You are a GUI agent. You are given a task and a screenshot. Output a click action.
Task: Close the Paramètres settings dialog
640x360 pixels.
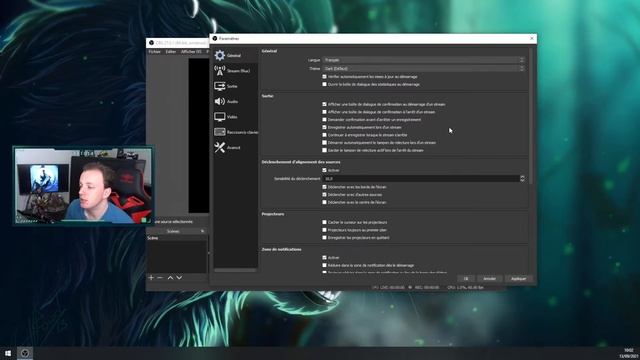coord(531,38)
